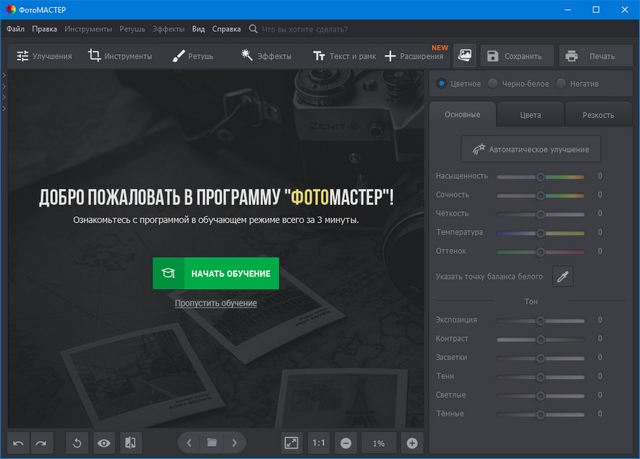The image size is (640, 459).
Task: Toggle the eye preview of original photo
Action: (103, 442)
